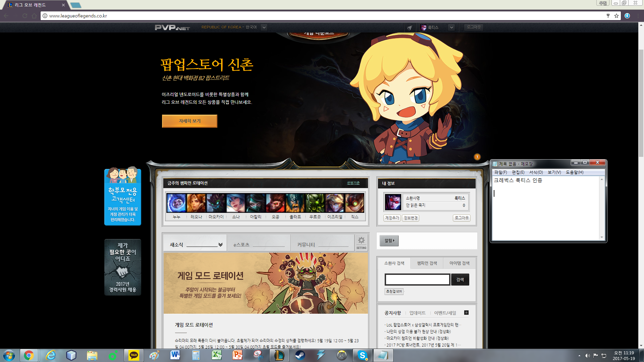Click the Overwatch taskbar icon
Screen dimensions: 644x362
[342, 355]
